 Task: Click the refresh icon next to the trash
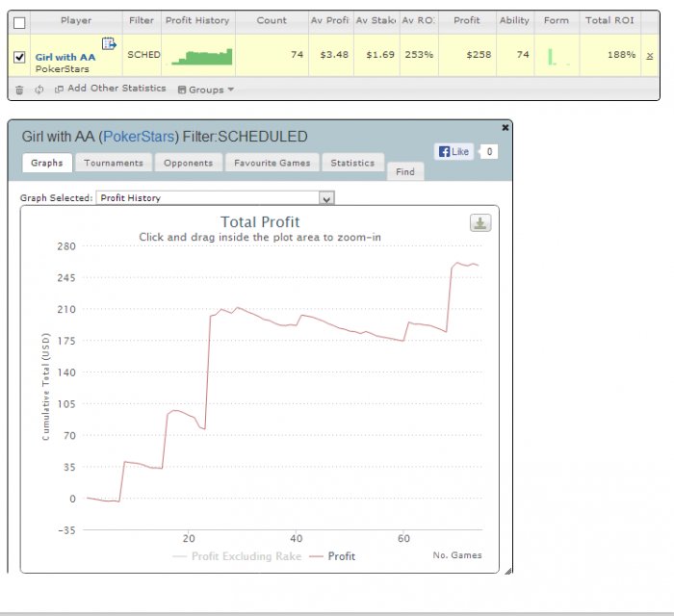pos(39,90)
